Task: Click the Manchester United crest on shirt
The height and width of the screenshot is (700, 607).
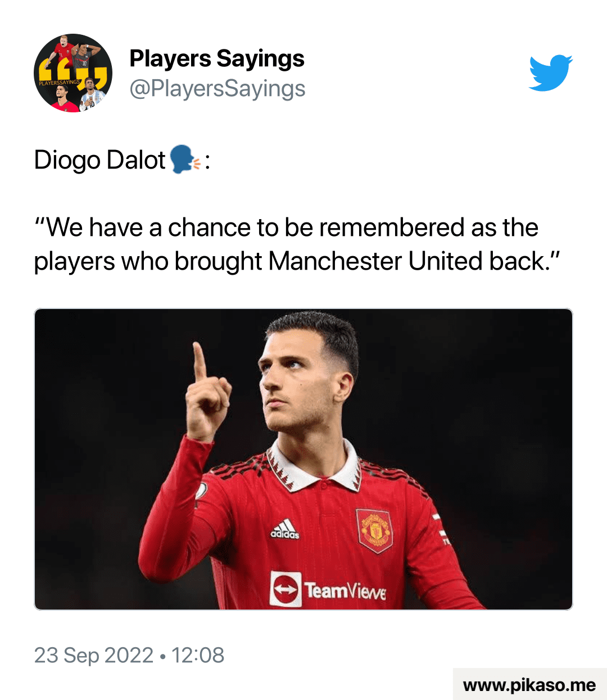Action: [374, 530]
